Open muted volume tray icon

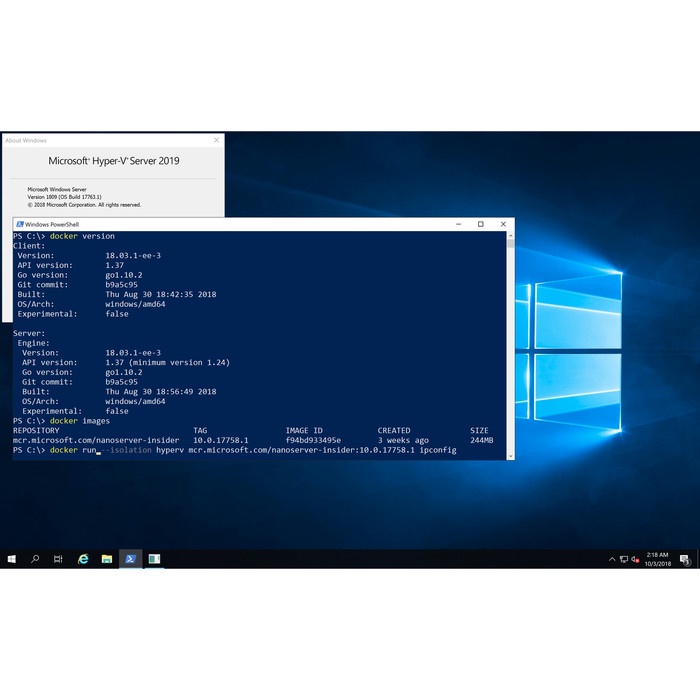(x=635, y=559)
